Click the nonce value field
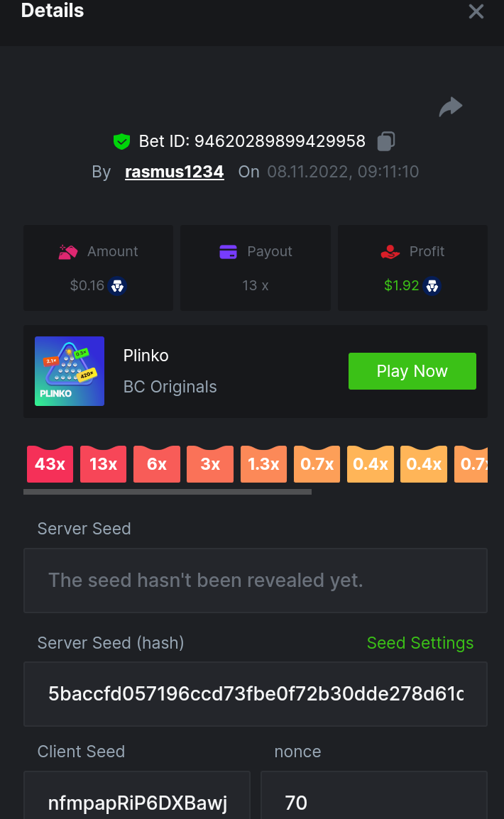 pyautogui.click(x=373, y=802)
